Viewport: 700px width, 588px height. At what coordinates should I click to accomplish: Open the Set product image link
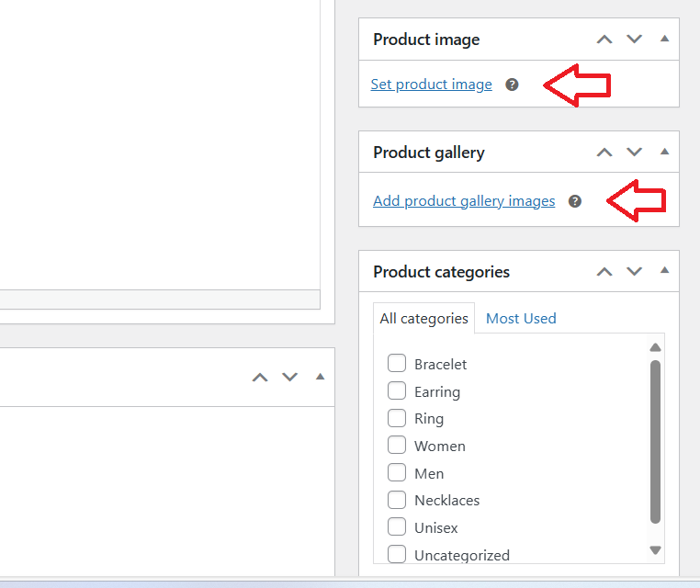pos(431,85)
